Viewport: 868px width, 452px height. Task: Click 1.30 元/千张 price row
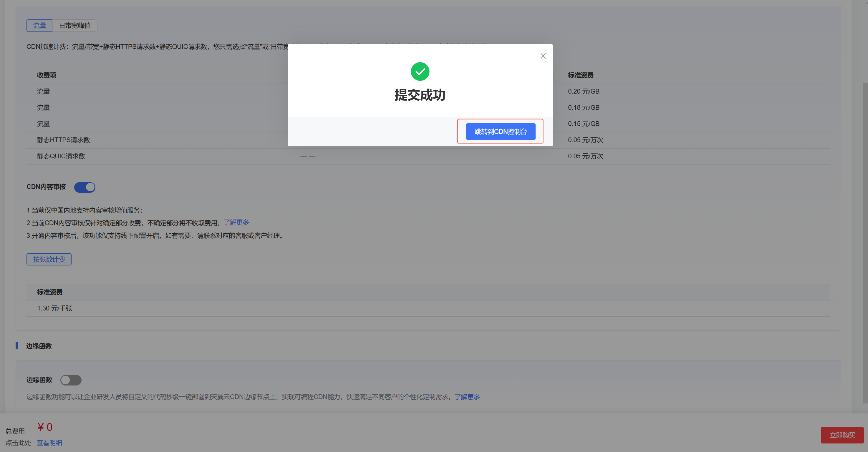54,308
